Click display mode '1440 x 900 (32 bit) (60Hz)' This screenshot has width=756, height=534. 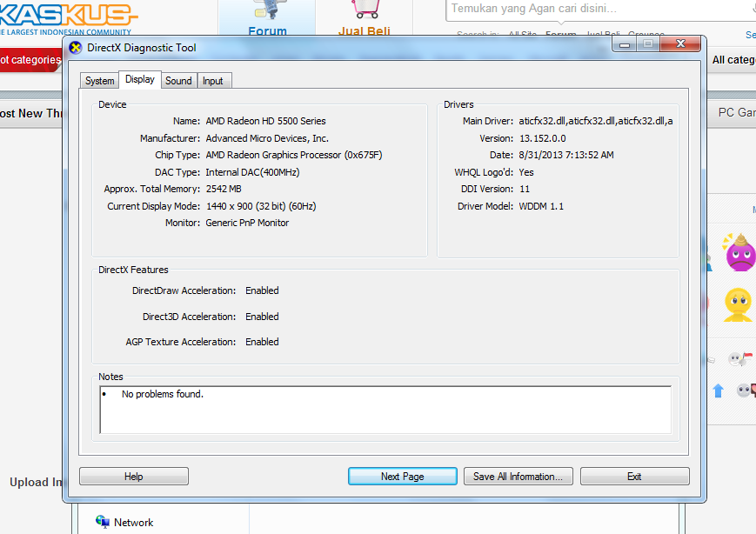[x=261, y=206]
